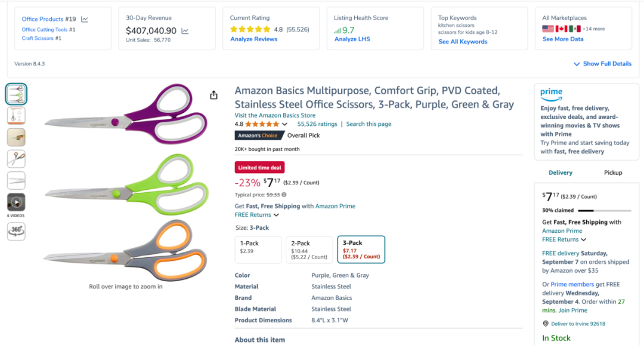644x345 pixels.
Task: Click the marketplace country flags
Action: click(x=561, y=29)
